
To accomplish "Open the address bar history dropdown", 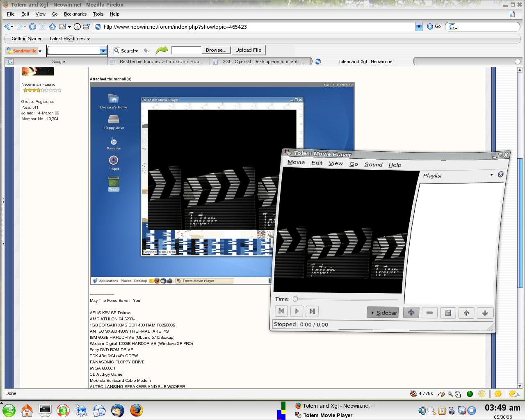I will [x=419, y=27].
